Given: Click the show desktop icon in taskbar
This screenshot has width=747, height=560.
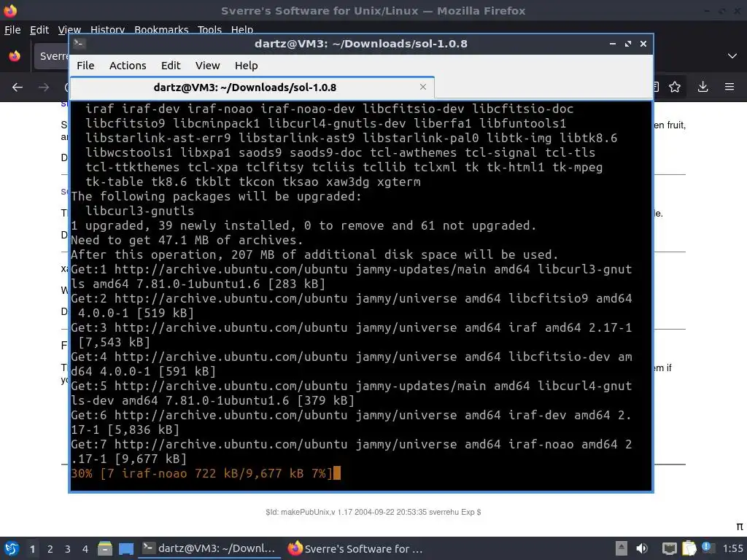Looking at the screenshot, I should coord(125,548).
